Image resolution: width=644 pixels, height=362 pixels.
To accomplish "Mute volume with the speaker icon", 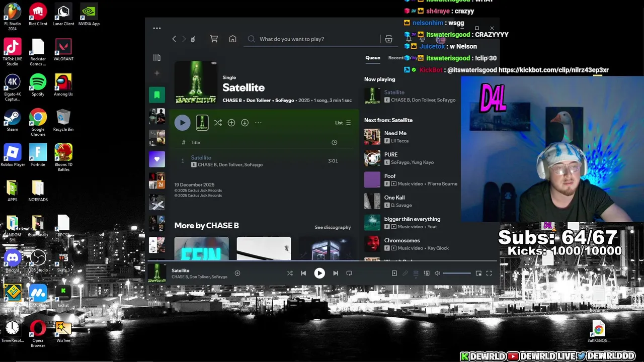I will [x=437, y=274].
